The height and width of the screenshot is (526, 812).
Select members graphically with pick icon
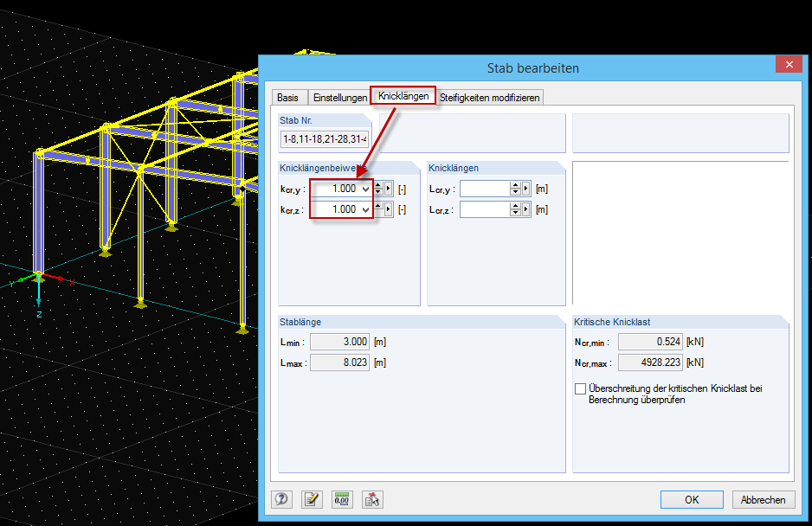372,499
